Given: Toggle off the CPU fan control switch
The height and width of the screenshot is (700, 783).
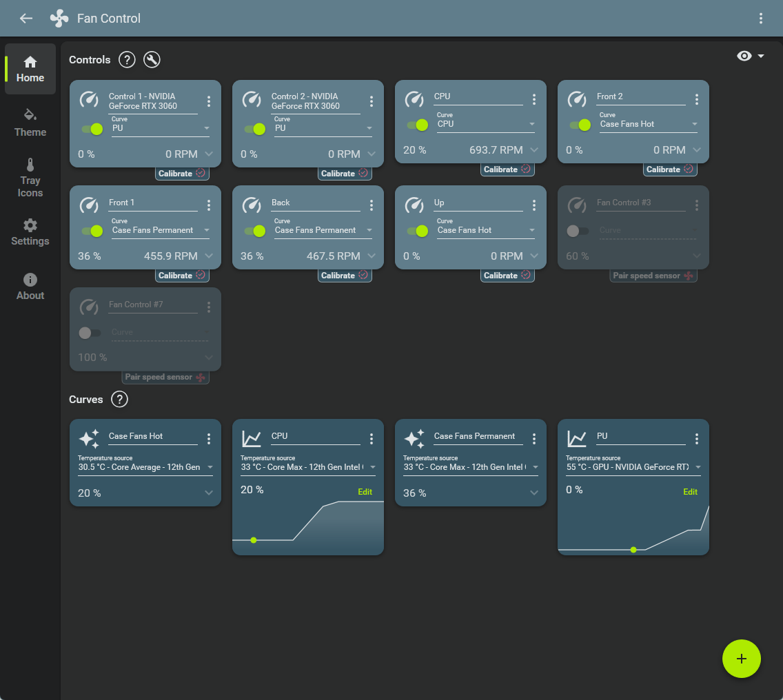Looking at the screenshot, I should pyautogui.click(x=418, y=125).
